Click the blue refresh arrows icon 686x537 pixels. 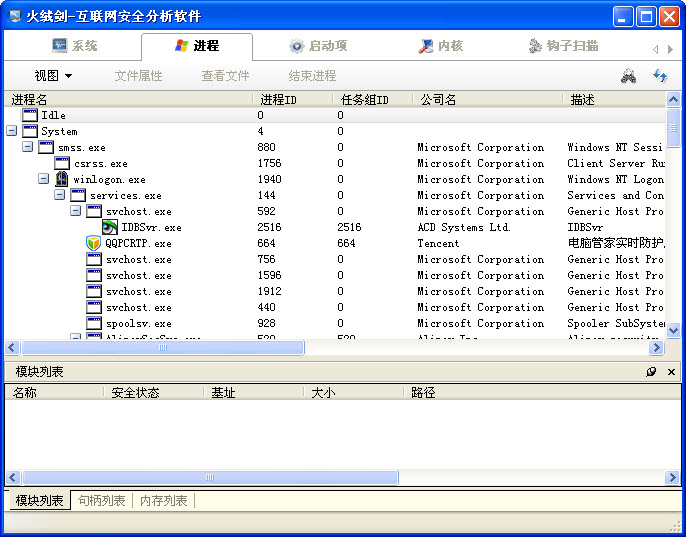[660, 76]
